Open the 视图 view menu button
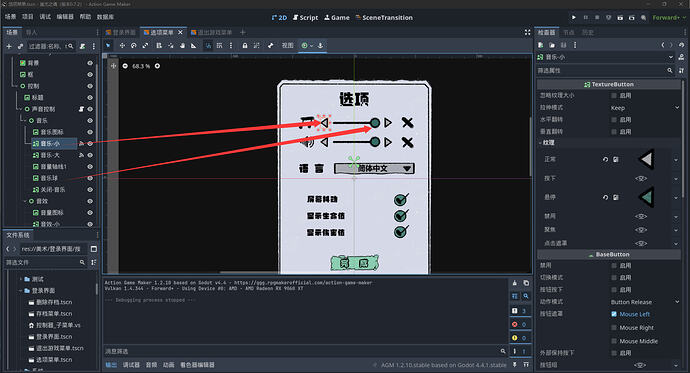 pos(287,45)
